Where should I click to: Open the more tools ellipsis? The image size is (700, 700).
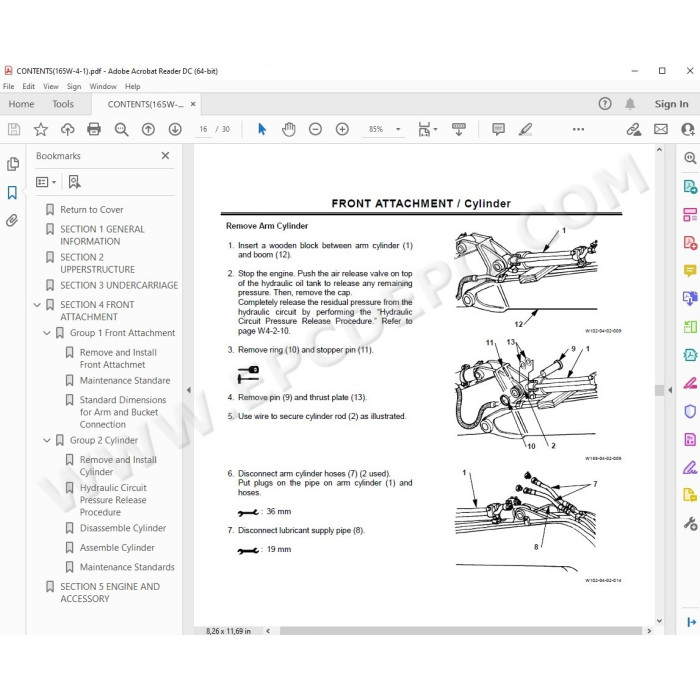coord(579,129)
